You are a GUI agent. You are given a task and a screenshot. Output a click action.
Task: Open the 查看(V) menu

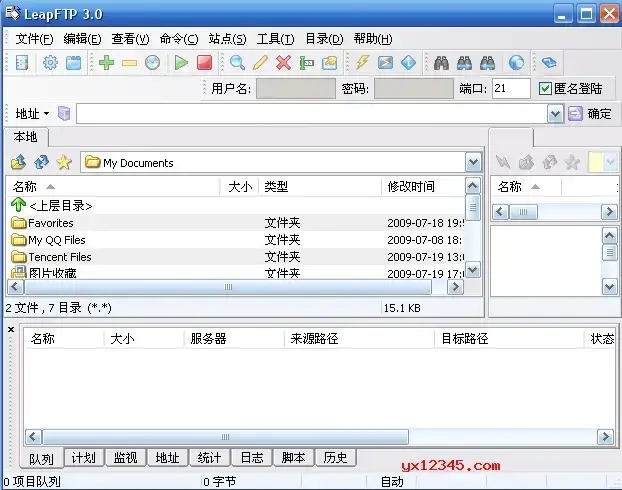131,39
